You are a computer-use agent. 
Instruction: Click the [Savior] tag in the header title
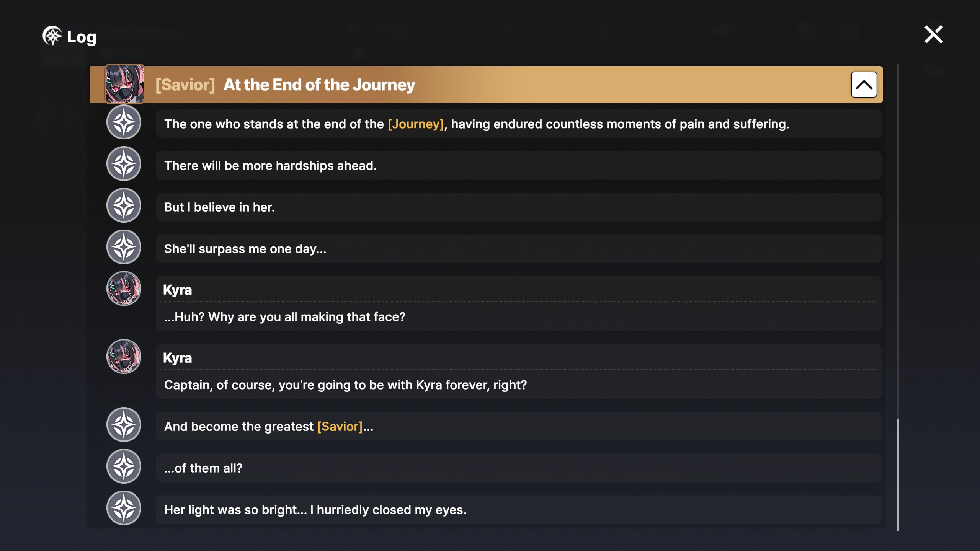[185, 85]
